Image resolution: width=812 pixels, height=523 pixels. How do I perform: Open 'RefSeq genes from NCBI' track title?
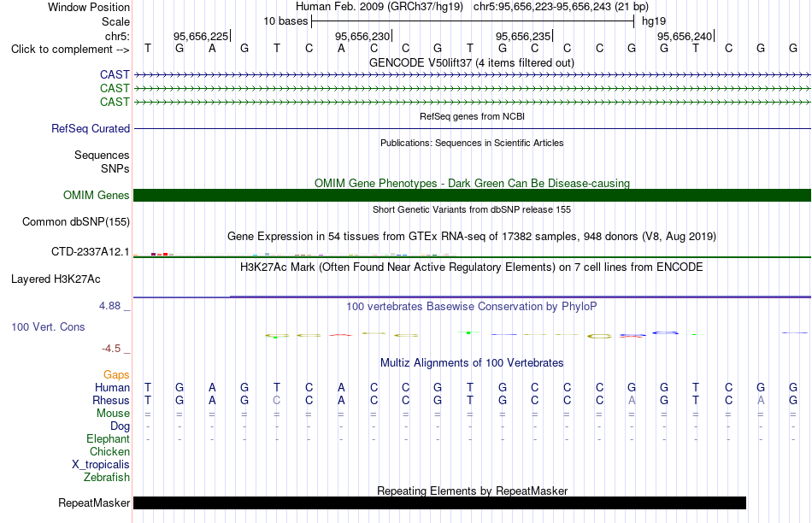(x=472, y=116)
